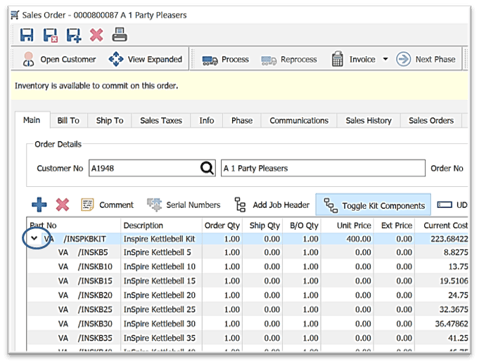Click the Process truck button
479x364 pixels.
225,60
